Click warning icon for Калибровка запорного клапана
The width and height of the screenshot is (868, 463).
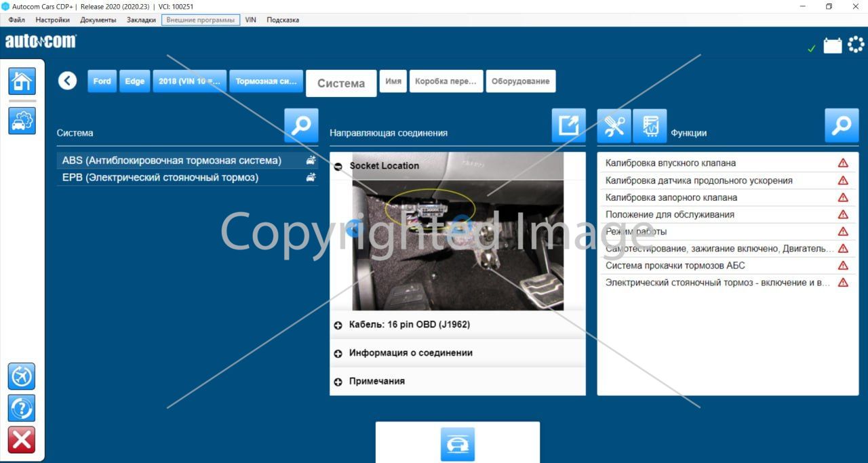pyautogui.click(x=843, y=197)
